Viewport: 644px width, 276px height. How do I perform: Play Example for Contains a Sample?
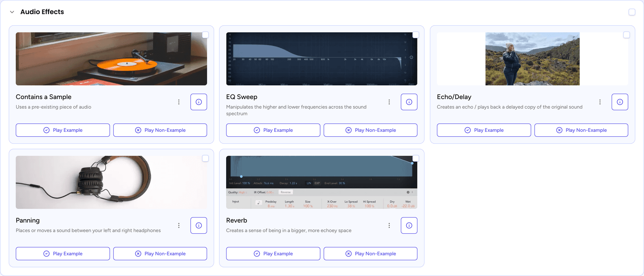point(63,130)
